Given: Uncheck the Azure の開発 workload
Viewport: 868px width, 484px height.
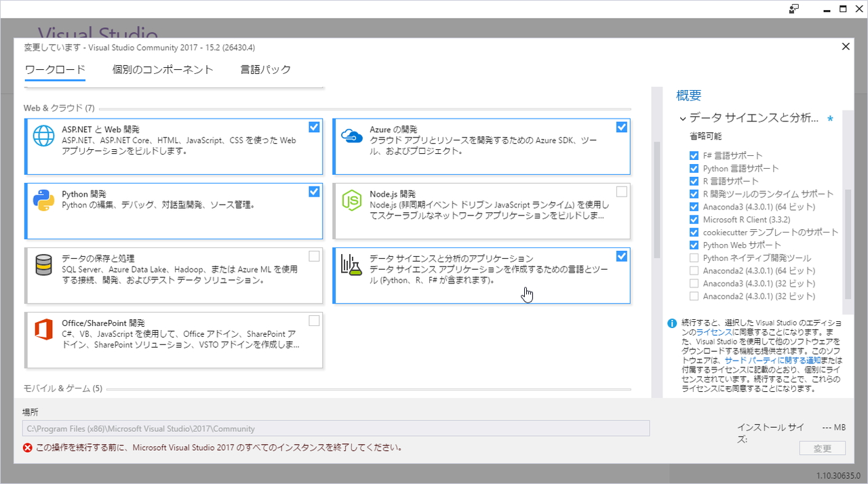Looking at the screenshot, I should point(622,127).
